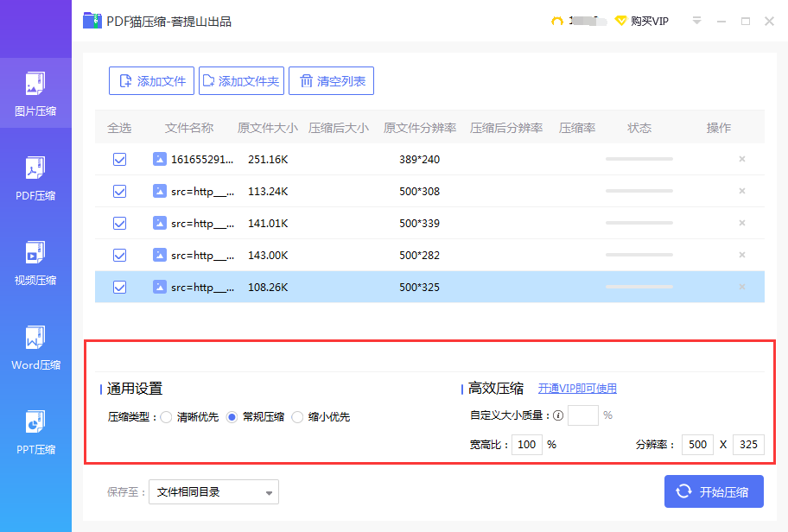The width and height of the screenshot is (788, 532).
Task: Minimize the PDF猫压缩 window
Action: tap(721, 21)
